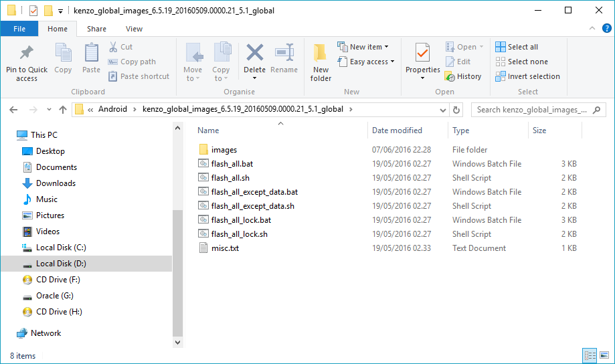Open the New item dropdown
Screen dimensions: 615x364
tap(363, 47)
